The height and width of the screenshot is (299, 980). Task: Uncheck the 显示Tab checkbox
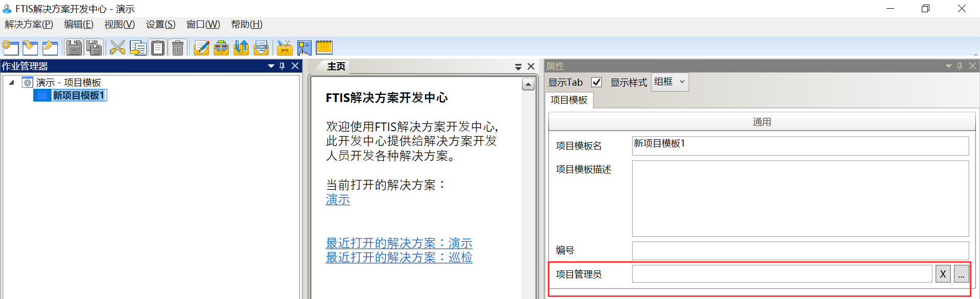pos(596,82)
